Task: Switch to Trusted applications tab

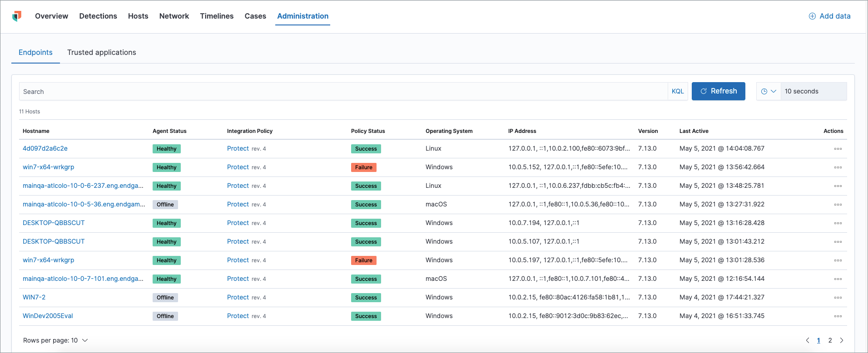Action: click(101, 53)
